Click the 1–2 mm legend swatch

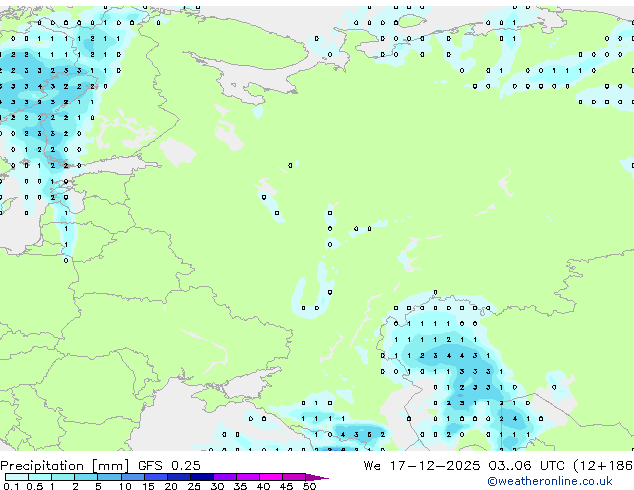tap(63, 477)
